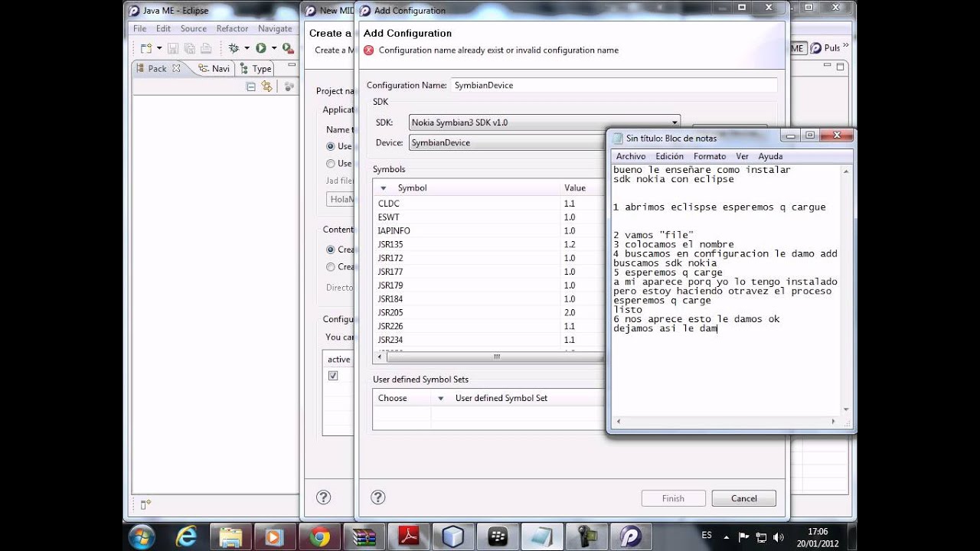Click the fast view icon at Eclipse bottom-left
Image resolution: width=980 pixels, height=551 pixels.
coord(145,504)
